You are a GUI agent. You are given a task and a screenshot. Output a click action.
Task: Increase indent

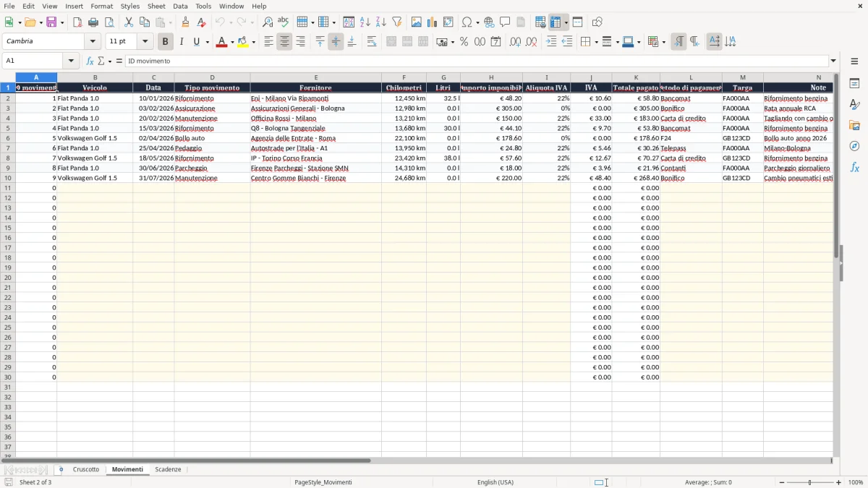click(551, 42)
